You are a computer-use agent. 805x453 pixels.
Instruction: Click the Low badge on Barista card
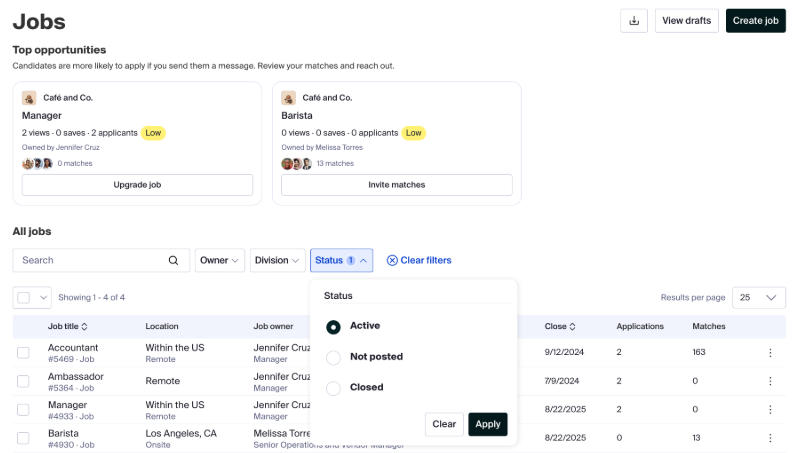click(x=413, y=133)
